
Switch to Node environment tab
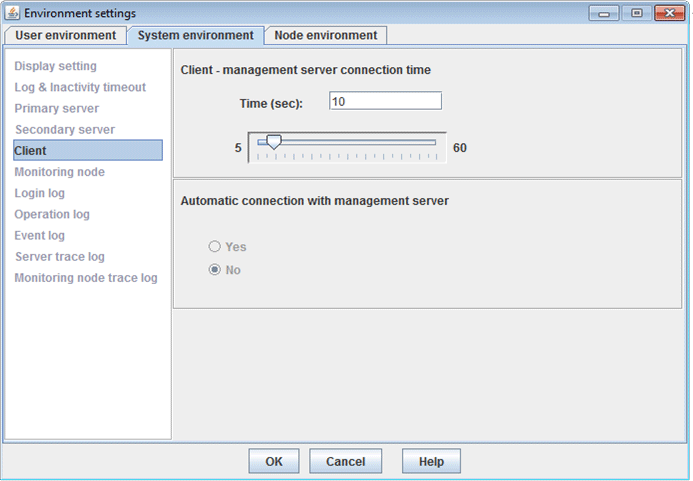point(326,35)
